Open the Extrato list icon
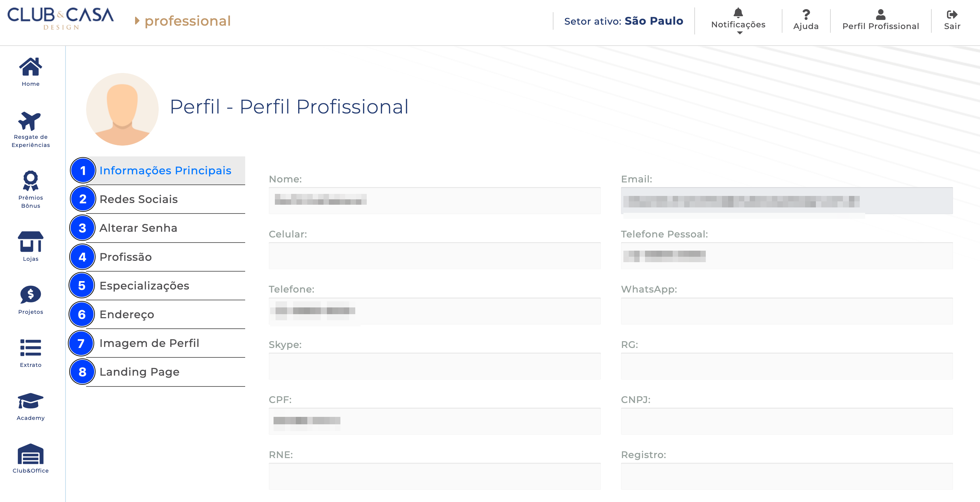 (x=30, y=348)
